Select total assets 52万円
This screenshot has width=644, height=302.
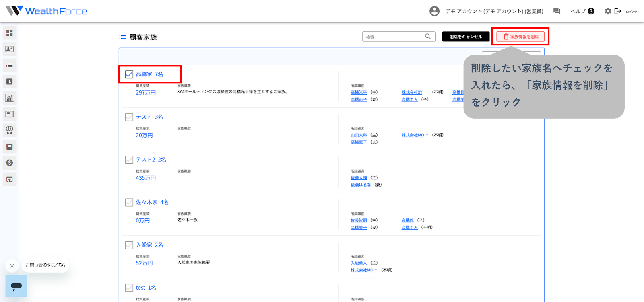click(x=144, y=263)
